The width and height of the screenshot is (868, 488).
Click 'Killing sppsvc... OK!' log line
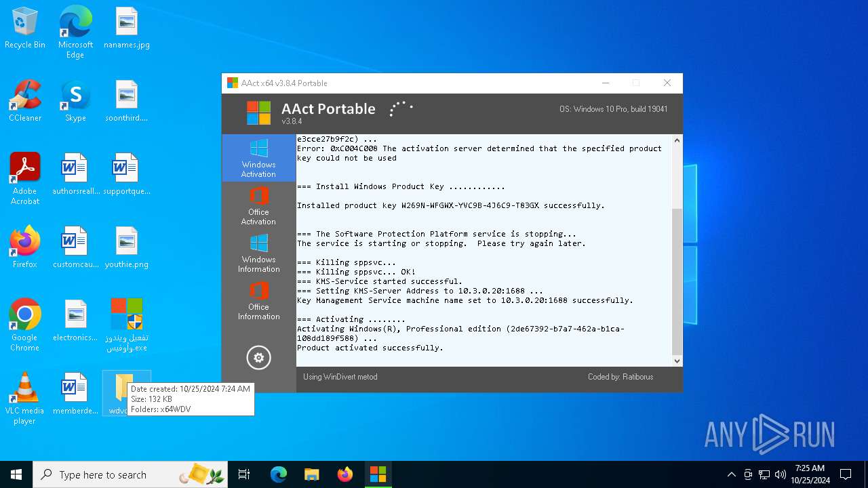356,272
